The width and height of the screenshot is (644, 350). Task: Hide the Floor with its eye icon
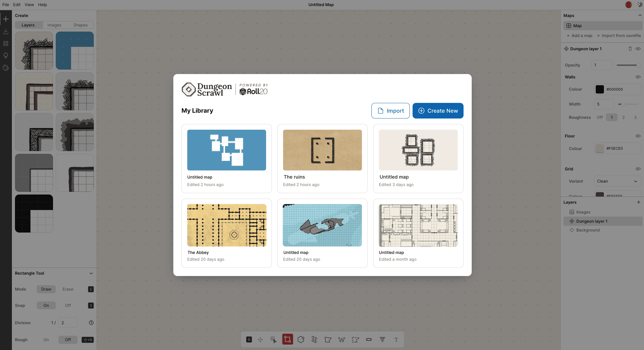click(x=638, y=136)
